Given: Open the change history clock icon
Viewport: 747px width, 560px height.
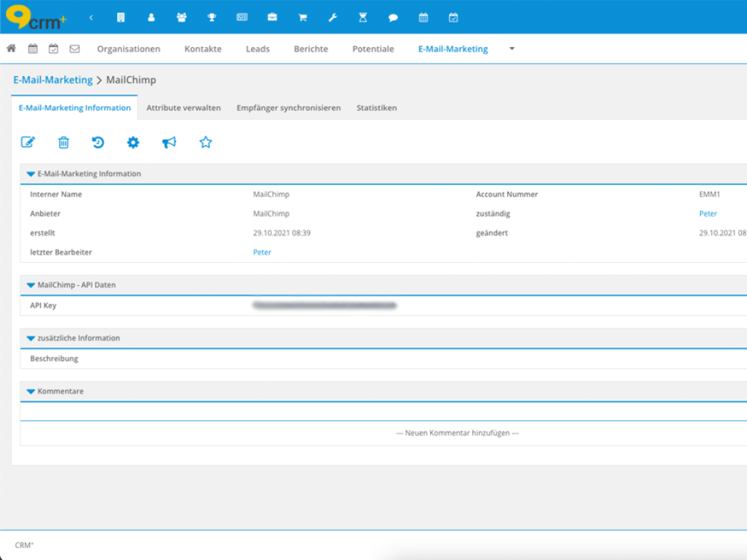Looking at the screenshot, I should [98, 143].
